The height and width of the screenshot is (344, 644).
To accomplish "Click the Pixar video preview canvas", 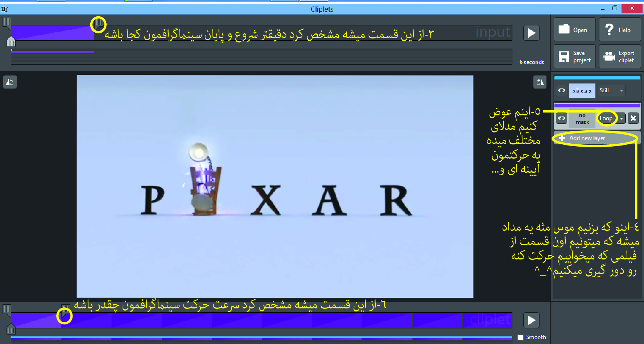I will pyautogui.click(x=275, y=186).
